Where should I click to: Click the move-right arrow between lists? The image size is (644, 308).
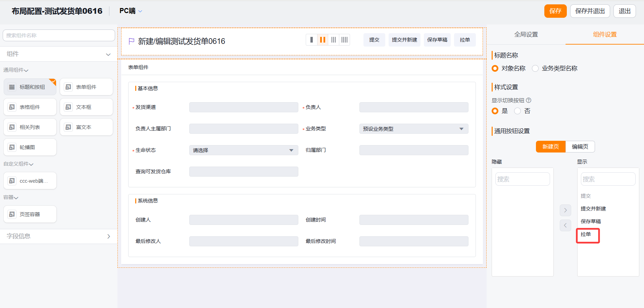(565, 210)
